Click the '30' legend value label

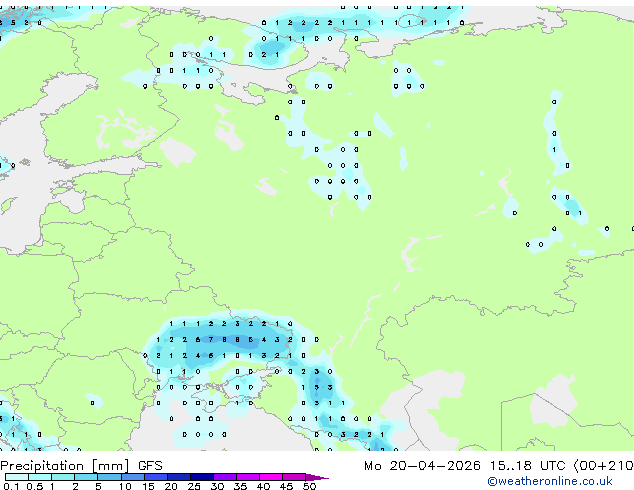point(217,486)
